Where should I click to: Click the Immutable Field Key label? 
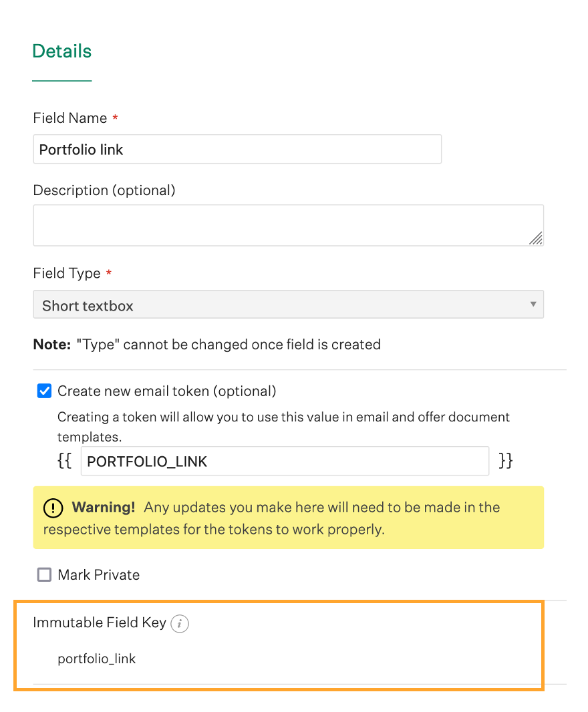pos(100,622)
